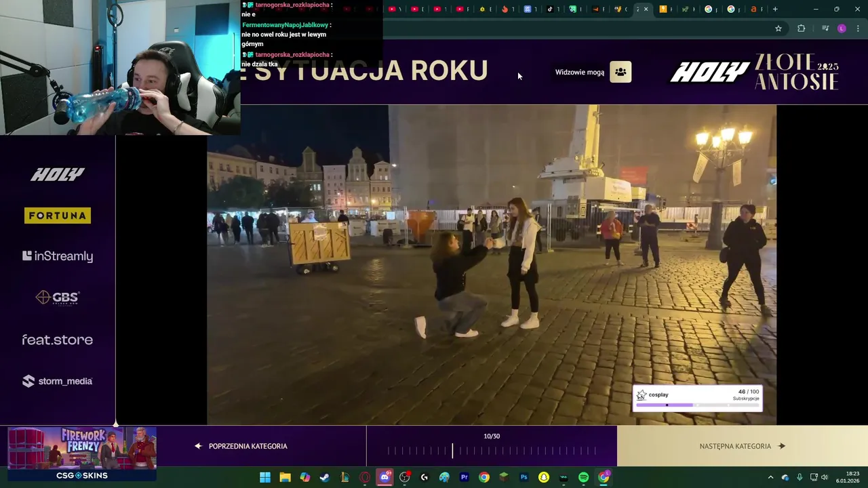Click the Złote Antosie 2025 logo
This screenshot has height=488, width=868.
point(797,72)
